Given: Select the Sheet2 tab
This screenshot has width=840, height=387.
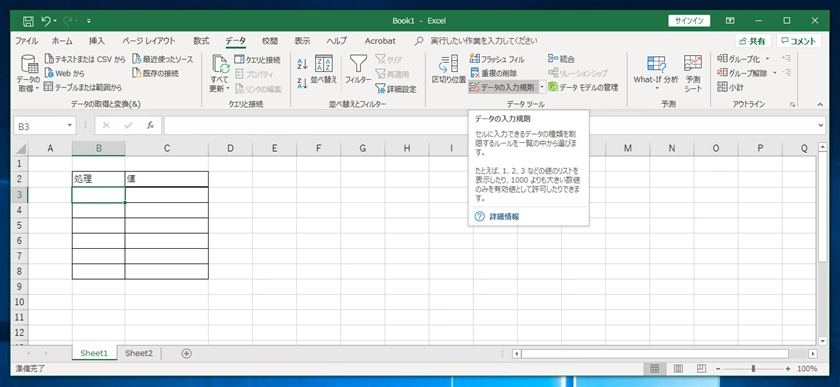Looking at the screenshot, I should click(139, 353).
